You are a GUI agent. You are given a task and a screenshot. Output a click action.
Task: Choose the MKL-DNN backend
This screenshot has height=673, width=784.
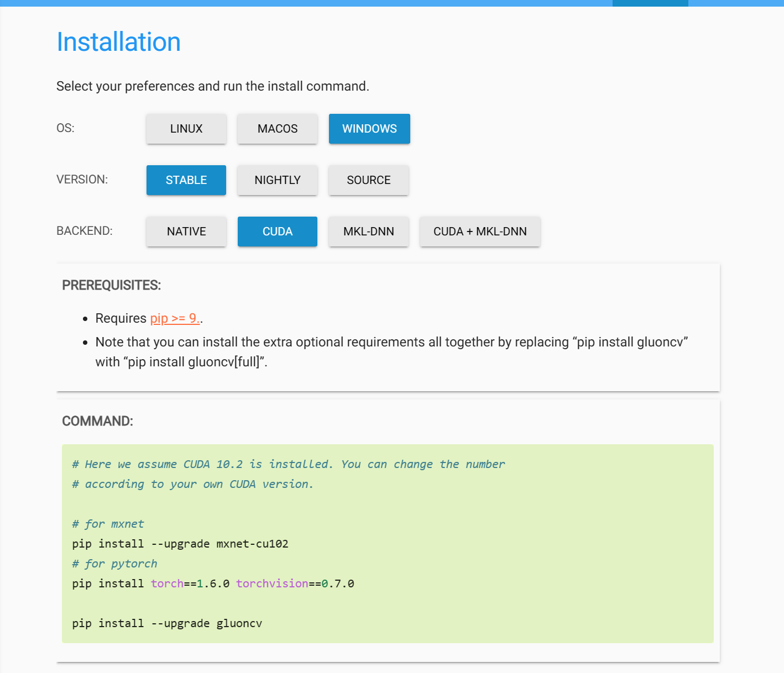(369, 232)
